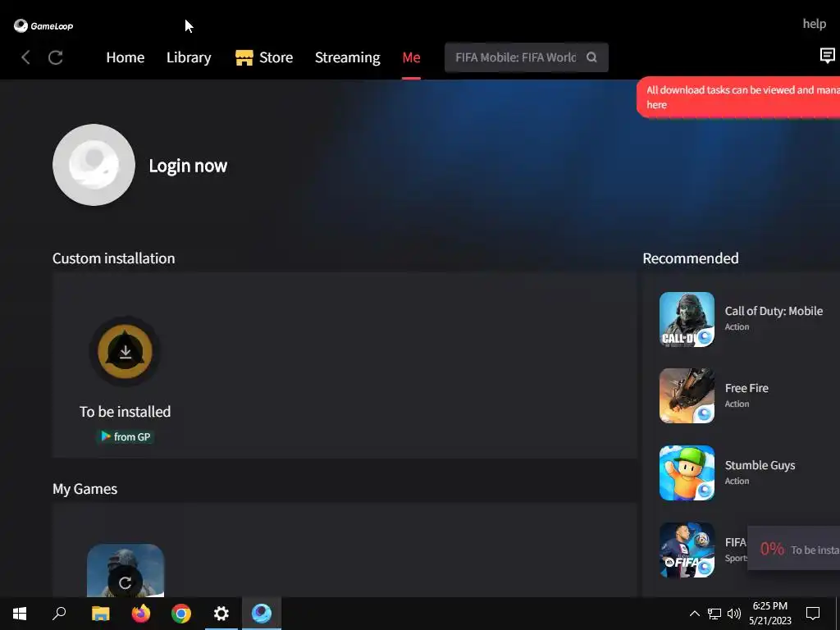Go back with the left arrow

25,57
